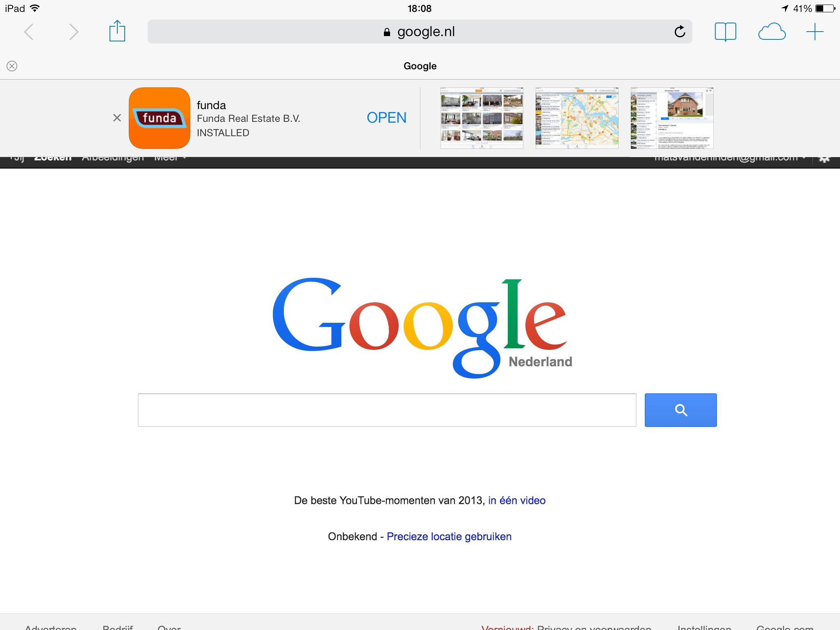View funda photo grid screenshot thumbnail
This screenshot has width=840, height=630.
coord(482,118)
